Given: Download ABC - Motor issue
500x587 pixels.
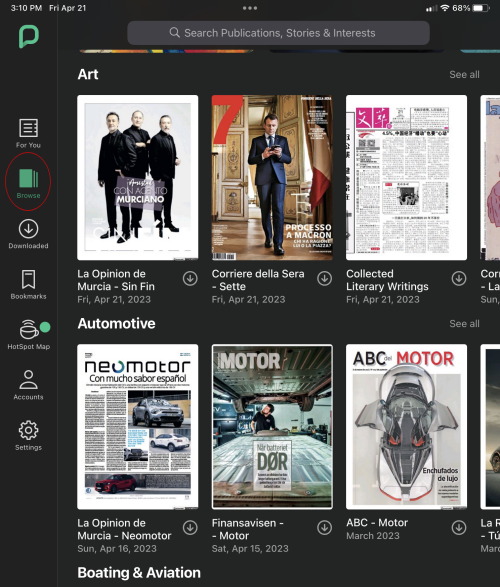Looking at the screenshot, I should pos(459,527).
